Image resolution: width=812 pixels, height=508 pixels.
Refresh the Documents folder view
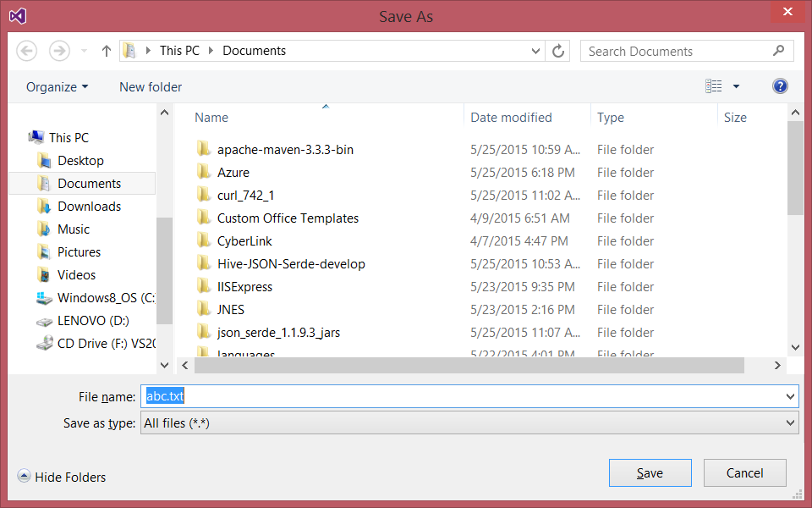pos(558,51)
